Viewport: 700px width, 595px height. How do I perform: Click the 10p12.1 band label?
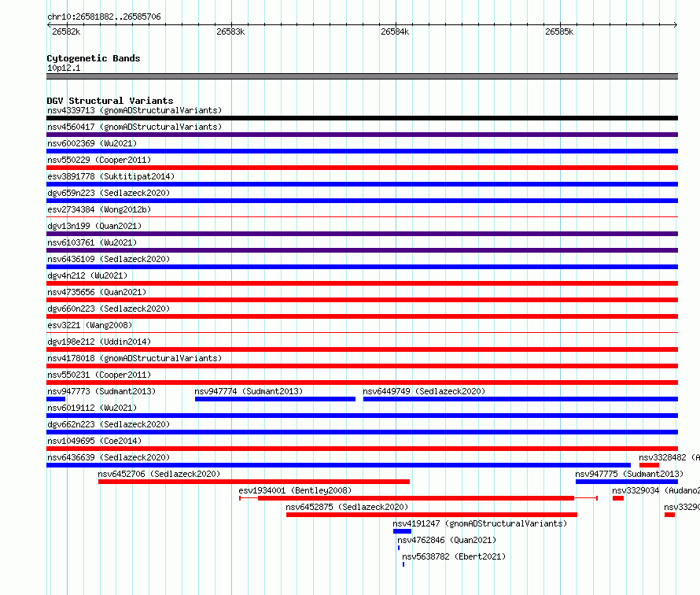tap(64, 68)
